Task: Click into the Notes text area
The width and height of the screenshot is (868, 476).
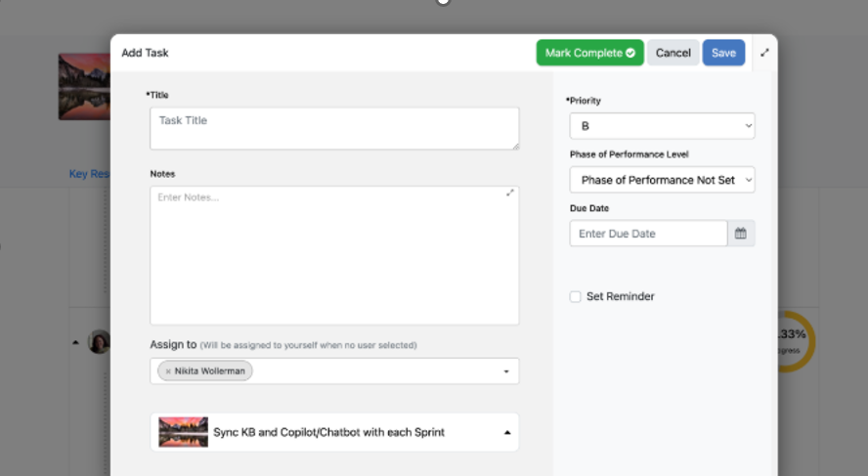Action: pos(334,255)
